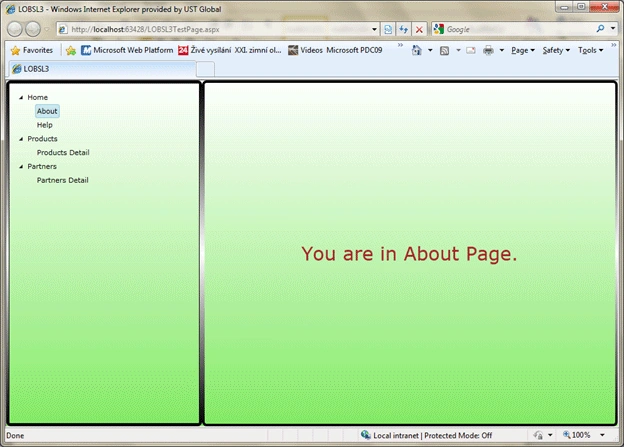The width and height of the screenshot is (624, 447).
Task: Open the search provider dropdown arrow
Action: coord(613,29)
